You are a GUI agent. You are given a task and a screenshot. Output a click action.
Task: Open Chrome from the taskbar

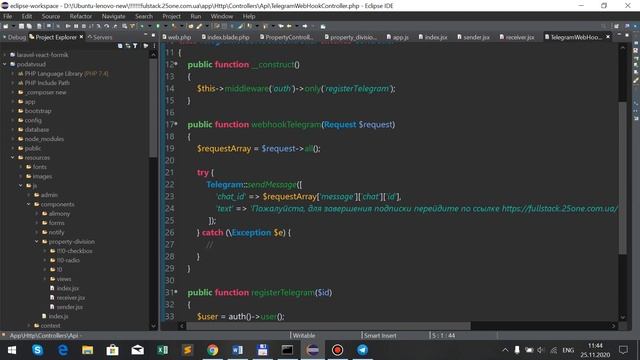tap(212, 350)
